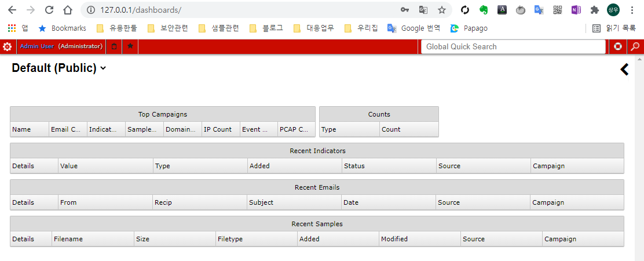Screen dimensions: 644x261
Task: Click the site information icon in address bar
Action: click(x=91, y=10)
